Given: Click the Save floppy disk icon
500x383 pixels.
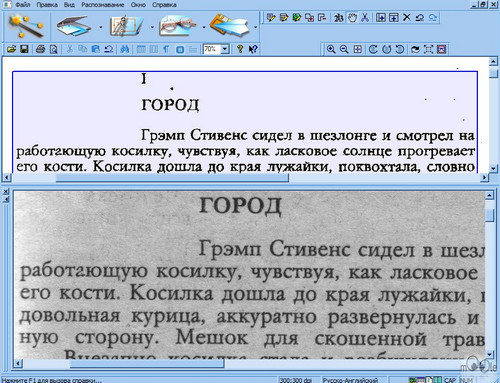Looking at the screenshot, I should pyautogui.click(x=24, y=49).
